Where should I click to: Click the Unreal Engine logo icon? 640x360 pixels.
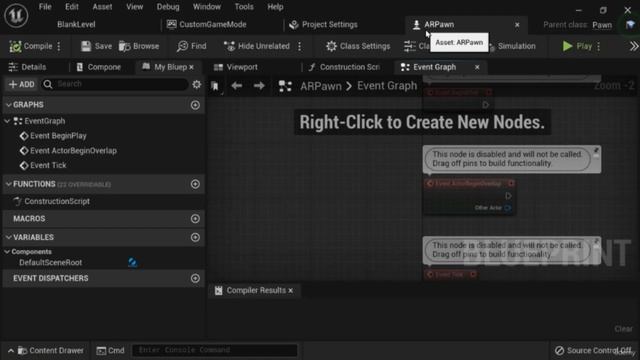[x=16, y=16]
